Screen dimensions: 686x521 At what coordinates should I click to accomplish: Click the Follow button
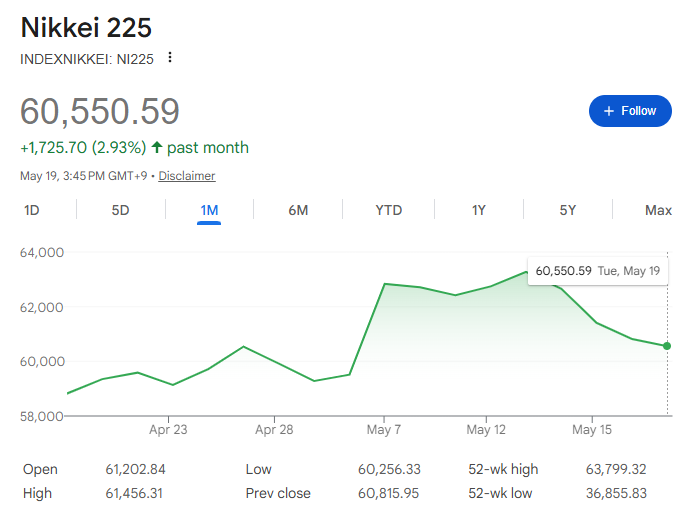[630, 111]
